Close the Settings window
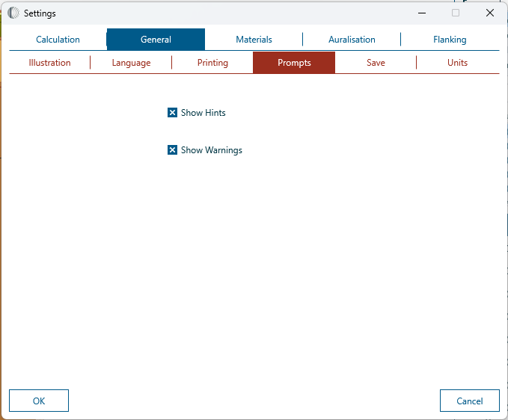This screenshot has height=420, width=508. [x=490, y=13]
